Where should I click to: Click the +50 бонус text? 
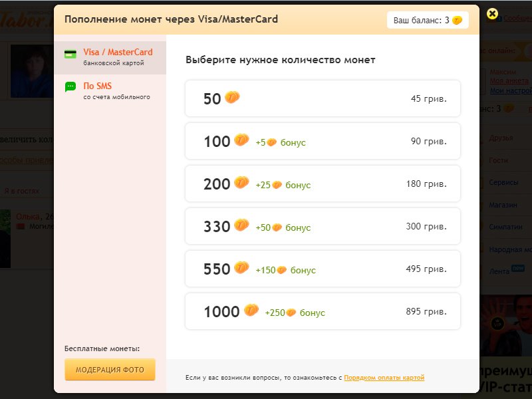[x=283, y=227]
